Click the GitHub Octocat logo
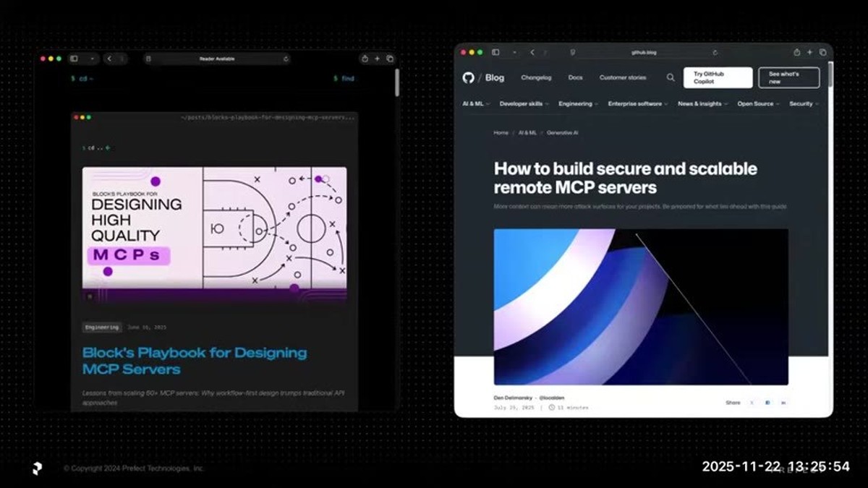The image size is (868, 488). click(469, 77)
